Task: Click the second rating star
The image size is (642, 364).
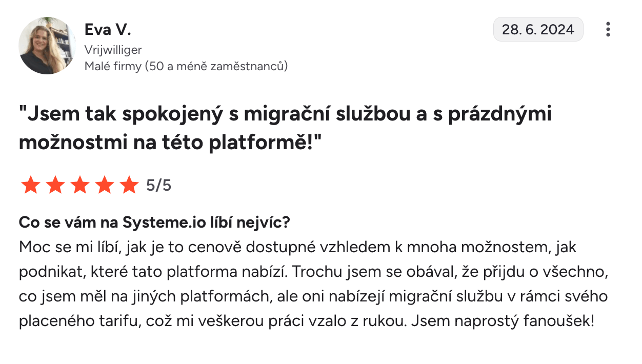Action: [x=55, y=185]
